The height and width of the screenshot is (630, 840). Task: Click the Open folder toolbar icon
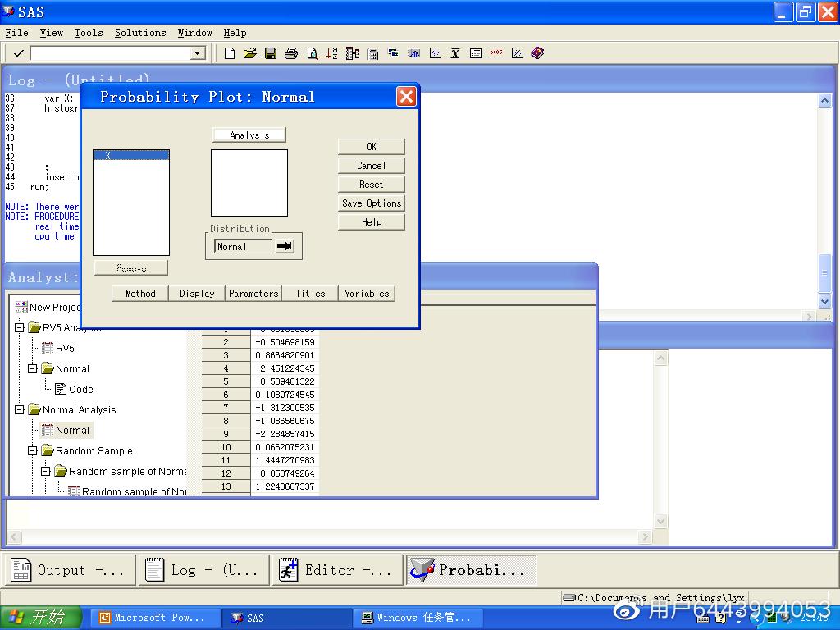(x=249, y=53)
